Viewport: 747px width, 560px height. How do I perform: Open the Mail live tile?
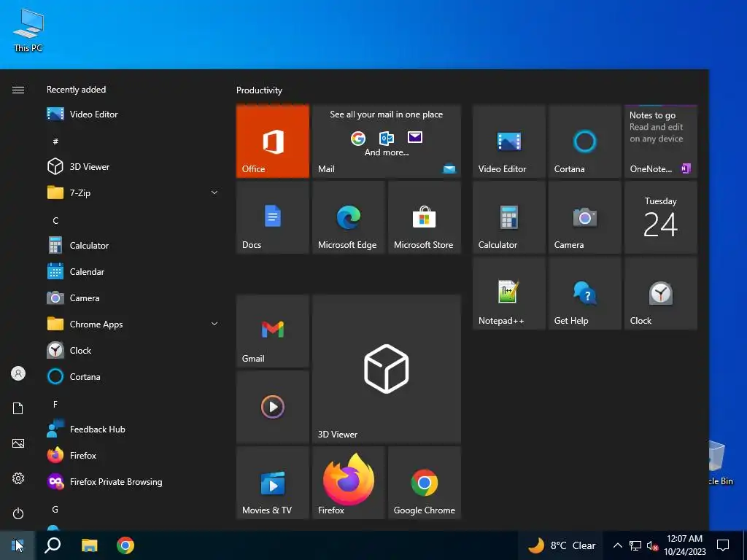(387, 141)
